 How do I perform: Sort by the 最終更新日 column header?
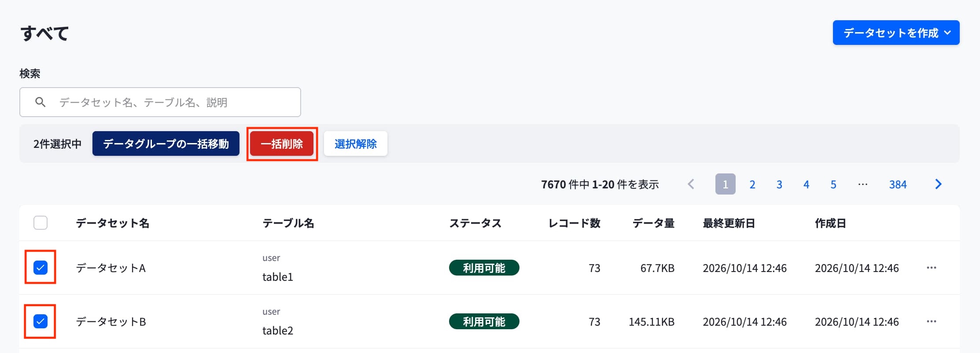(729, 223)
